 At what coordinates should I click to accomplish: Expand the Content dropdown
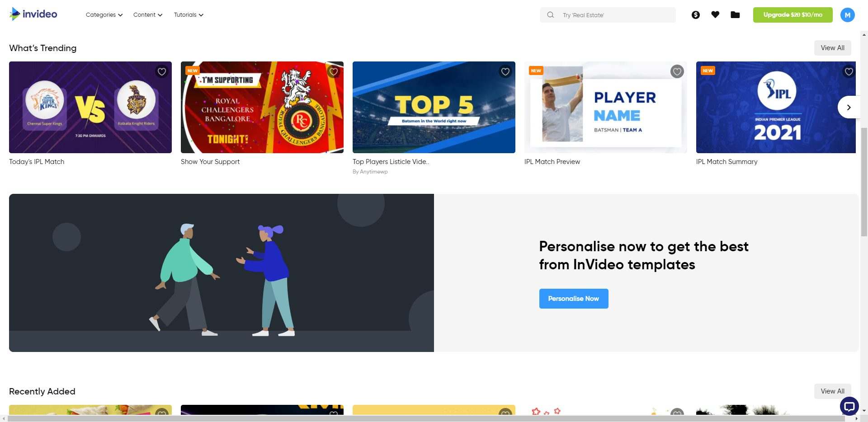click(x=147, y=15)
